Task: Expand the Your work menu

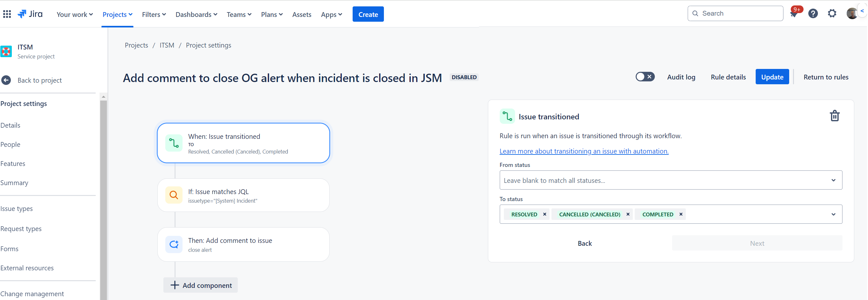Action: click(75, 14)
